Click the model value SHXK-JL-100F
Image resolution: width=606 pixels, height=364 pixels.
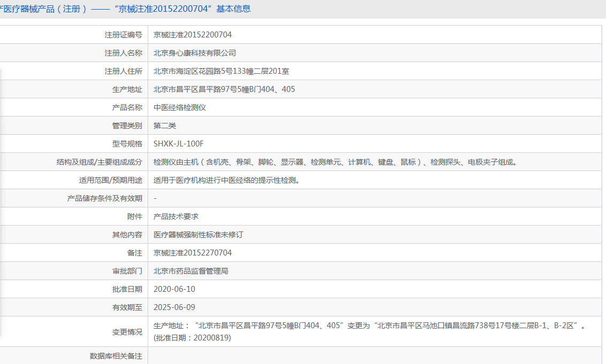coord(179,144)
